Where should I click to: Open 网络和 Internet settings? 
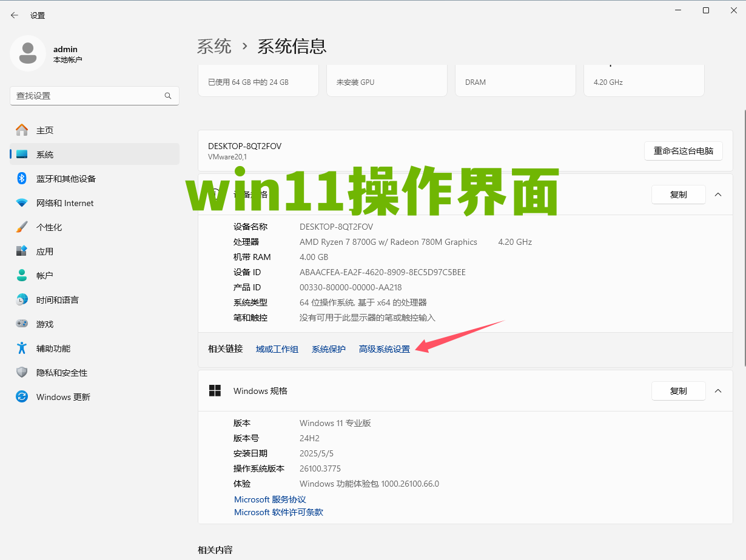point(95,203)
